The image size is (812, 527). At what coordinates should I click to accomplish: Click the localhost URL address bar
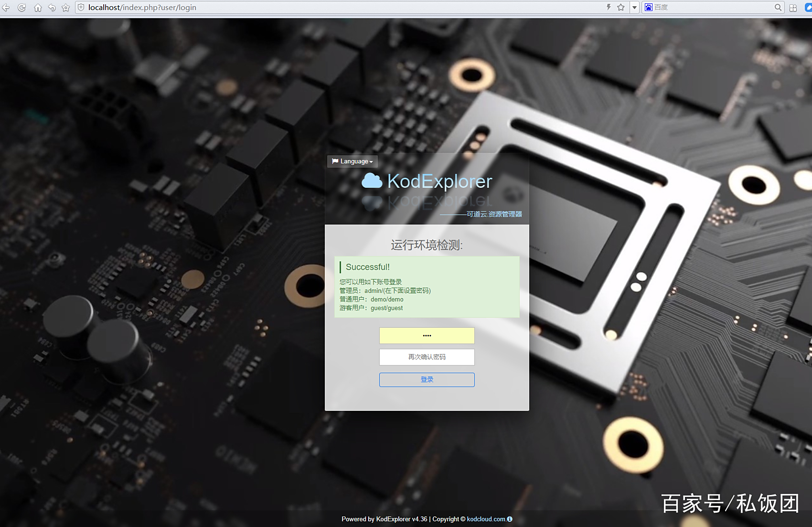334,8
